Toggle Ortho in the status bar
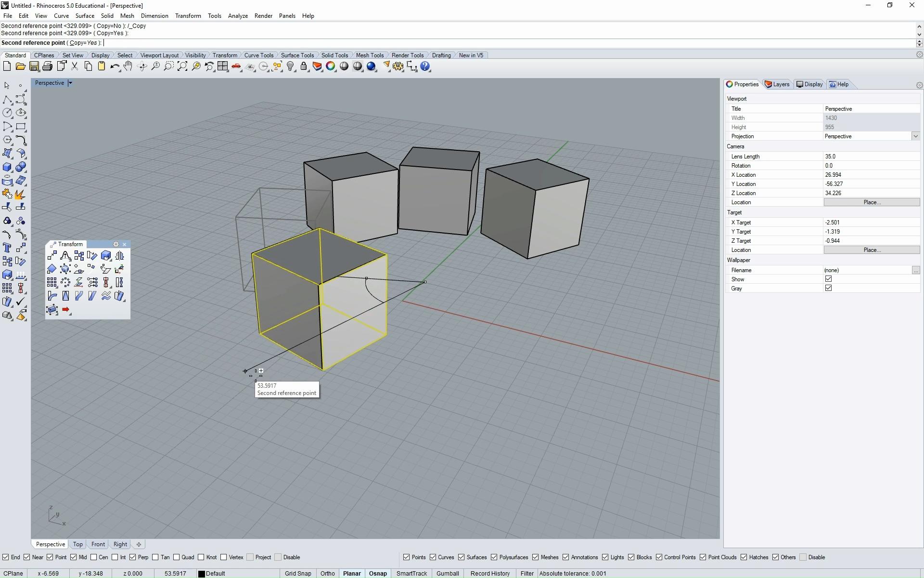Viewport: 924px width, 578px height. point(327,573)
